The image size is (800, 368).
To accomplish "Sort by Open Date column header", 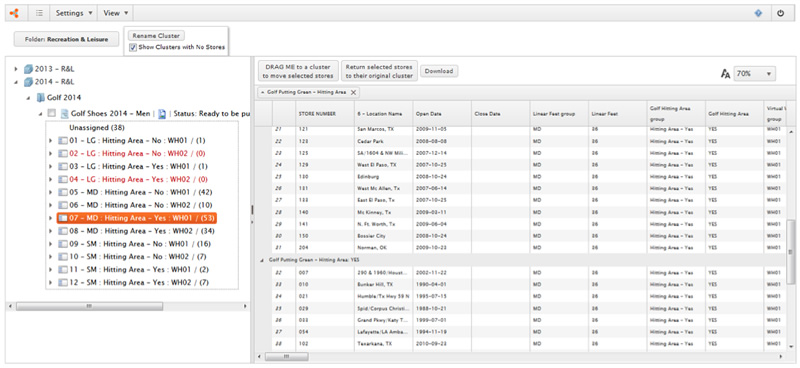I will [x=442, y=114].
